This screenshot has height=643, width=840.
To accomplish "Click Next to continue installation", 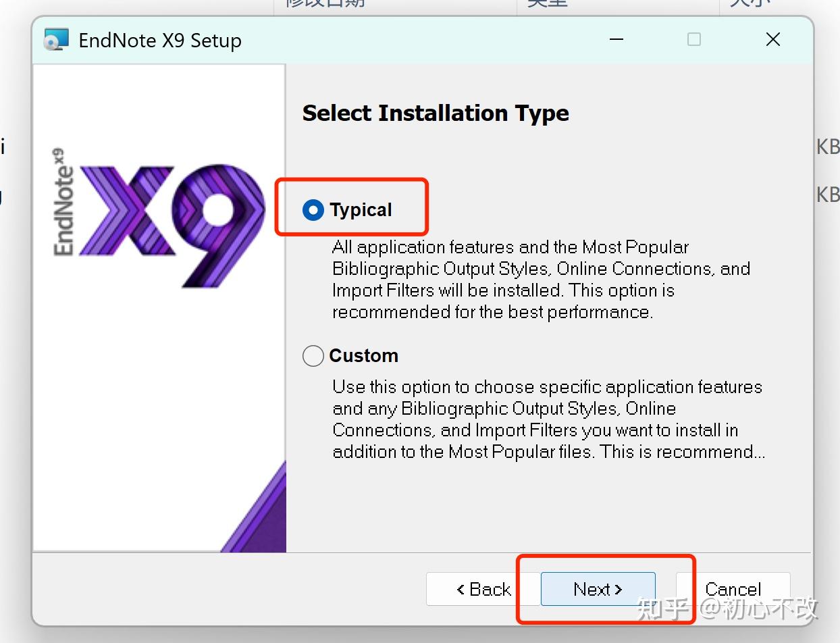I will [x=597, y=589].
